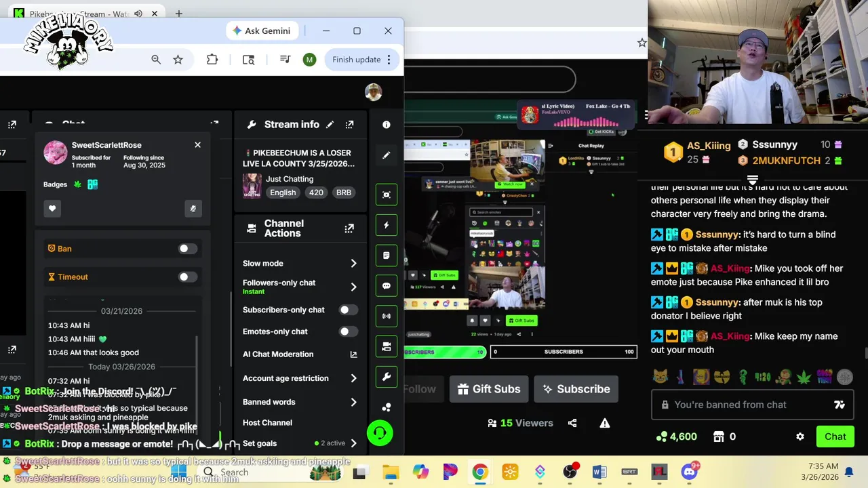868x488 pixels.
Task: Open Ask Gemini in Chrome
Action: pos(261,30)
